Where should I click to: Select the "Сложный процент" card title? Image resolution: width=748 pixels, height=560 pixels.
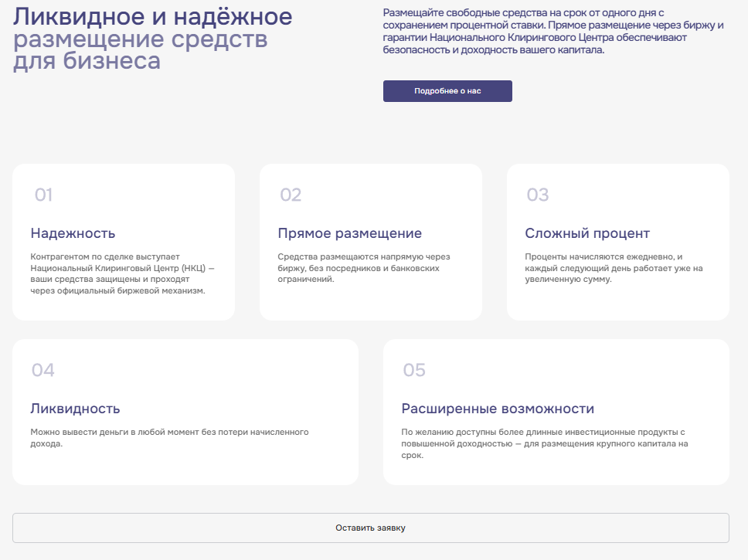tap(587, 233)
